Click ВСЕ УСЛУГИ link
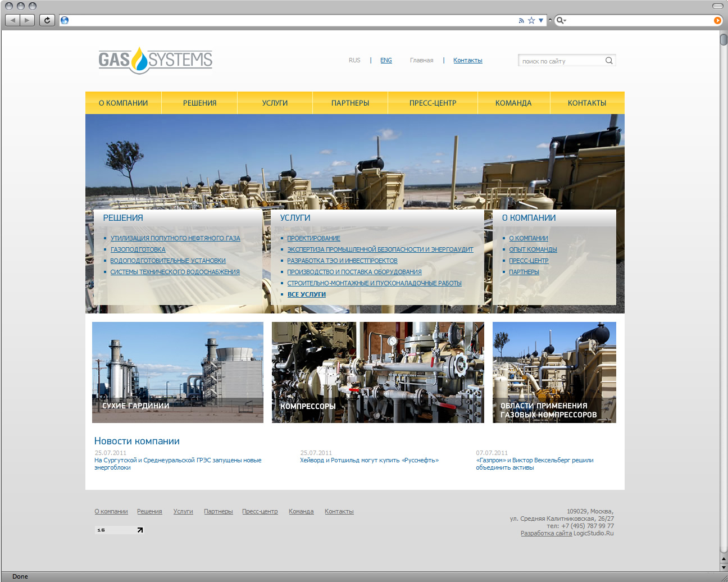Viewport: 728px width, 582px height. click(307, 294)
